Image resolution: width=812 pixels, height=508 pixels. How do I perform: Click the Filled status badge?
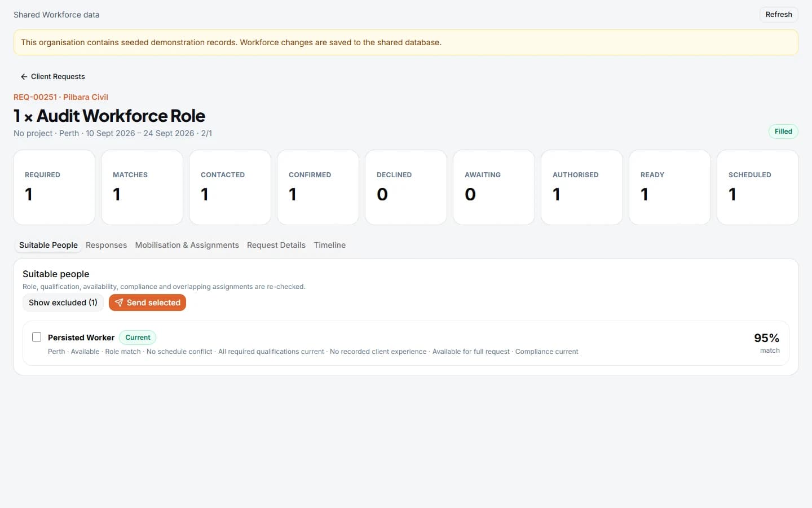[x=783, y=132]
